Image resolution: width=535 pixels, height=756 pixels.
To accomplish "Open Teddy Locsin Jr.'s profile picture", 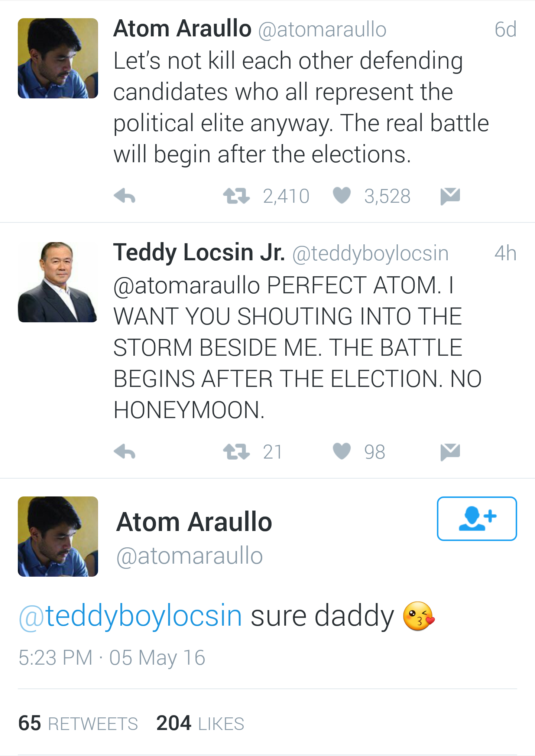I will tap(58, 282).
